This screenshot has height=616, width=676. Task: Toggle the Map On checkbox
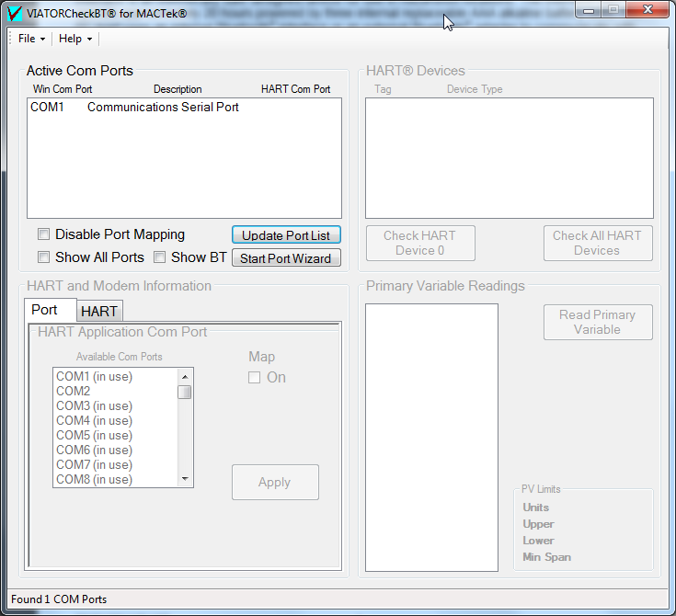click(255, 378)
